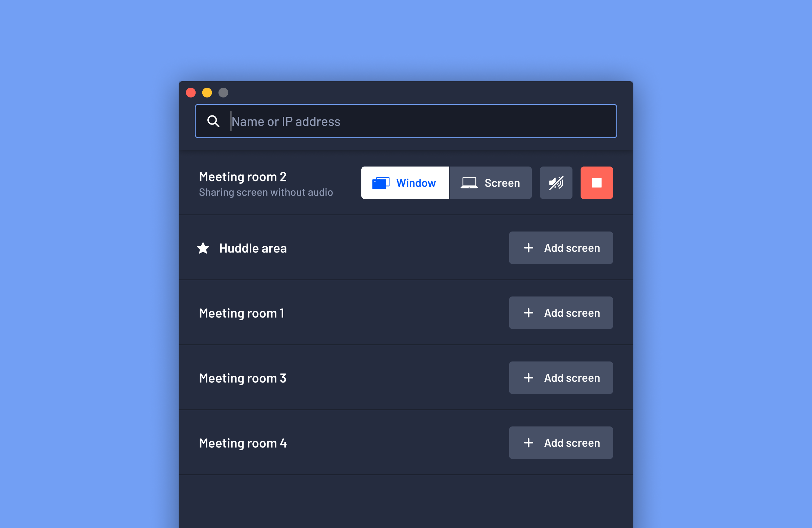This screenshot has width=812, height=528.
Task: Click the search magnifier icon
Action: (213, 121)
